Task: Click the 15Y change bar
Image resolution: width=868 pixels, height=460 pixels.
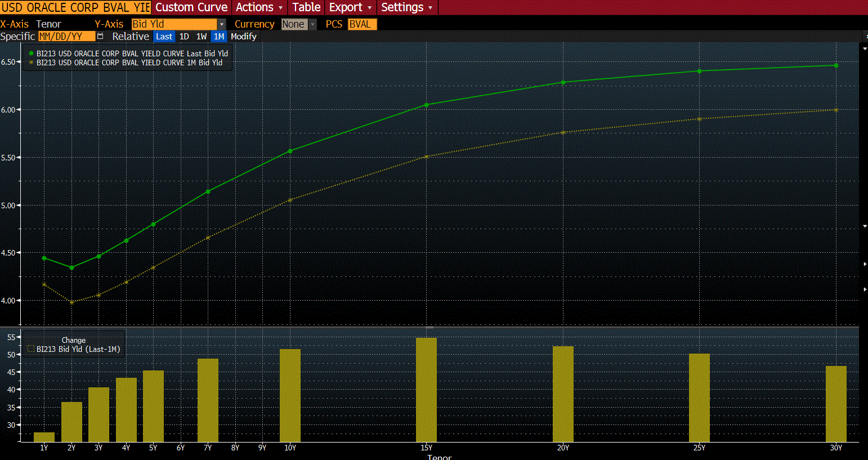Action: tap(426, 390)
